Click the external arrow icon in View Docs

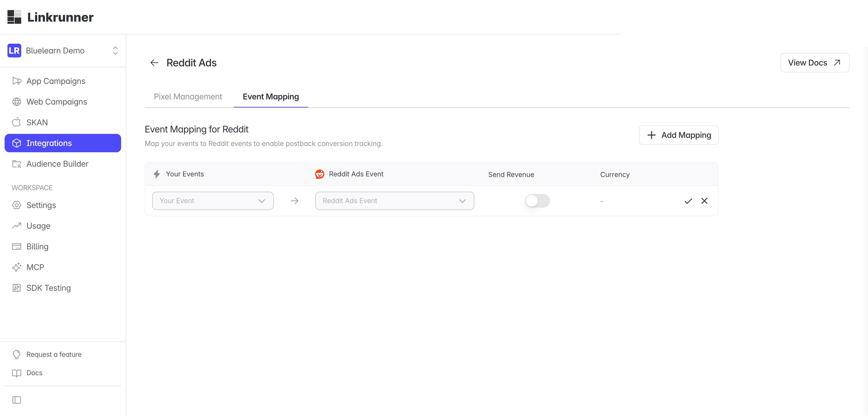(837, 63)
